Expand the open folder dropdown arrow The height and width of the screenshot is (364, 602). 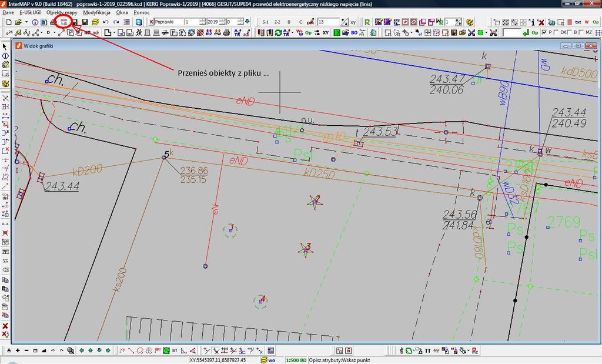pyautogui.click(x=26, y=22)
